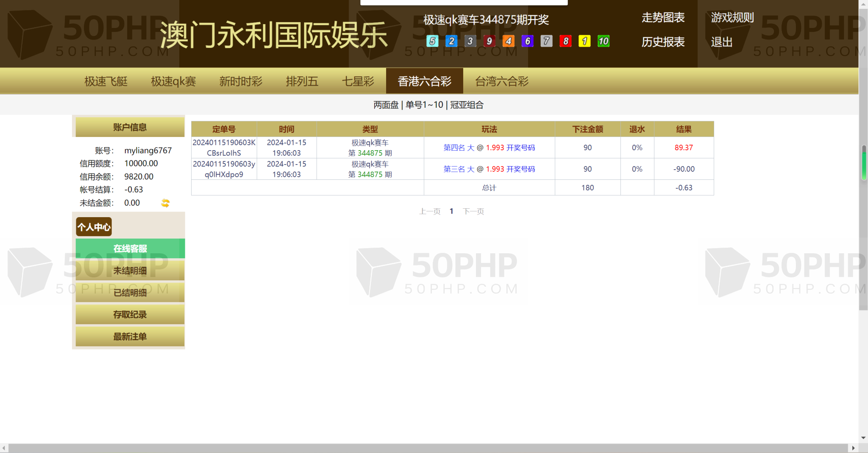Open the 在线客服 online support button

click(130, 249)
